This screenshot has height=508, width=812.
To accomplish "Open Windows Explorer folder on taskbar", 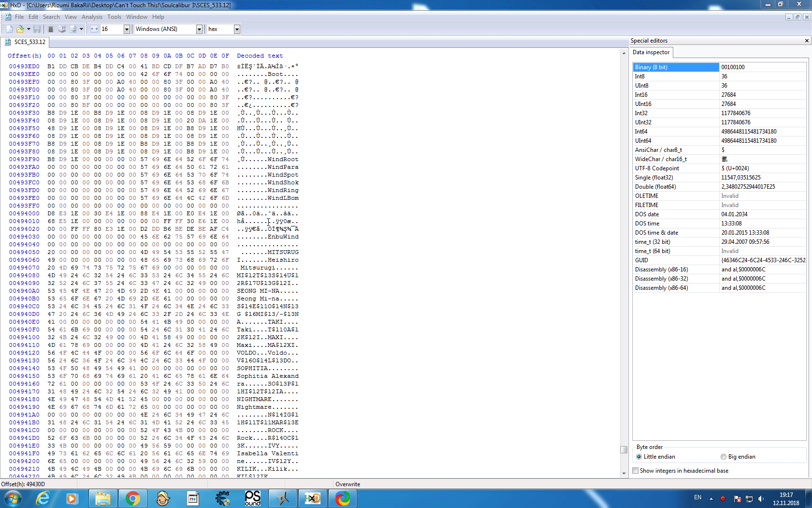I will (x=102, y=498).
